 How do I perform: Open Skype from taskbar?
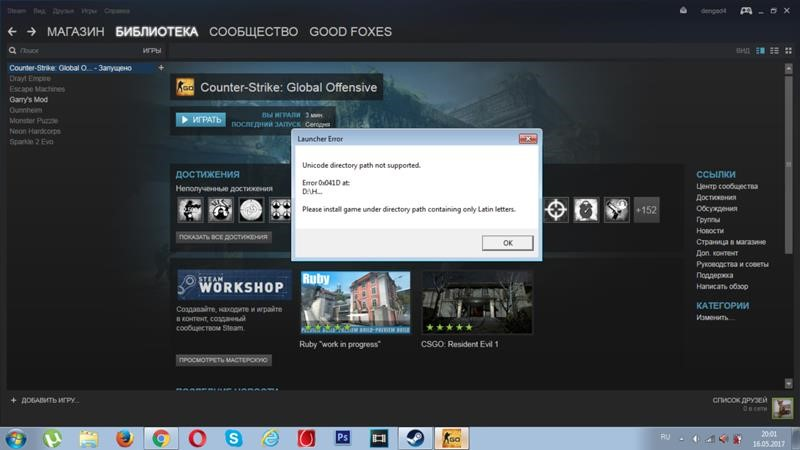(x=233, y=438)
